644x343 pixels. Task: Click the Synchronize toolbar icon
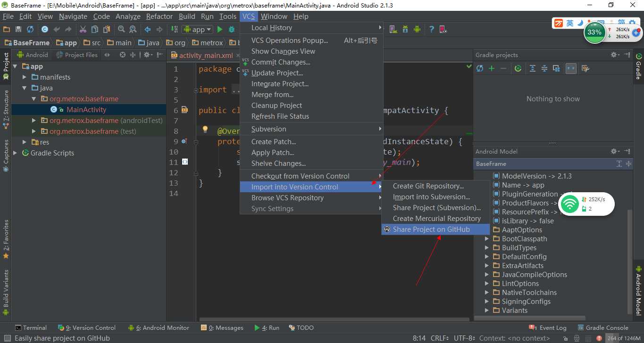(30, 29)
